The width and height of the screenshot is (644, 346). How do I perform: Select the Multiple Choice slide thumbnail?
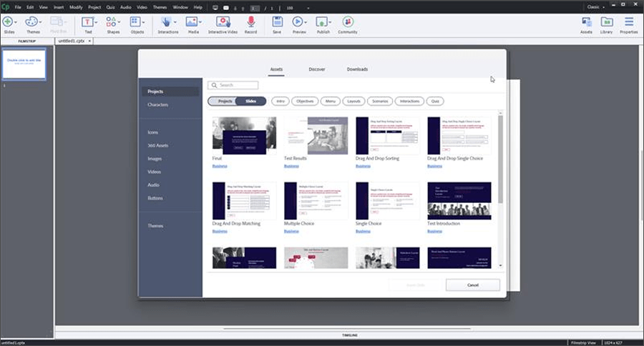point(316,201)
